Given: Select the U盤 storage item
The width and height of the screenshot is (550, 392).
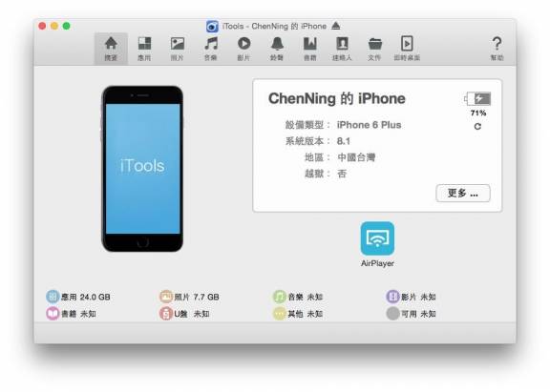Looking at the screenshot, I should [x=184, y=314].
